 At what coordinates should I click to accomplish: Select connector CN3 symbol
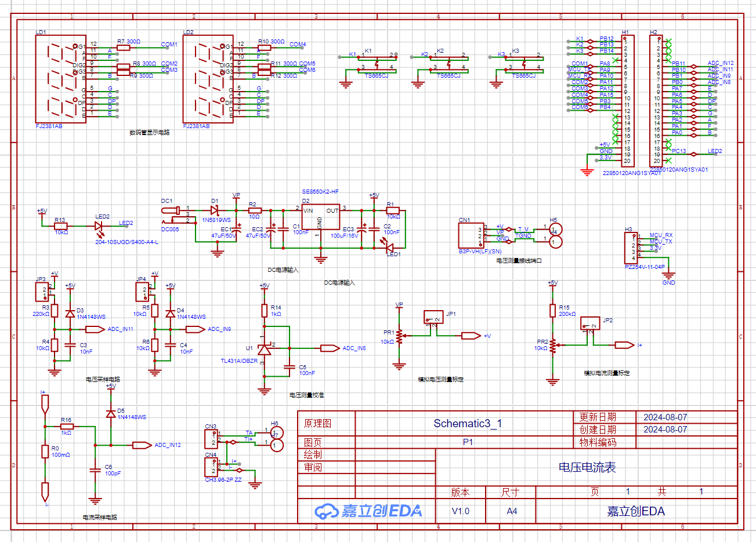pyautogui.click(x=211, y=439)
